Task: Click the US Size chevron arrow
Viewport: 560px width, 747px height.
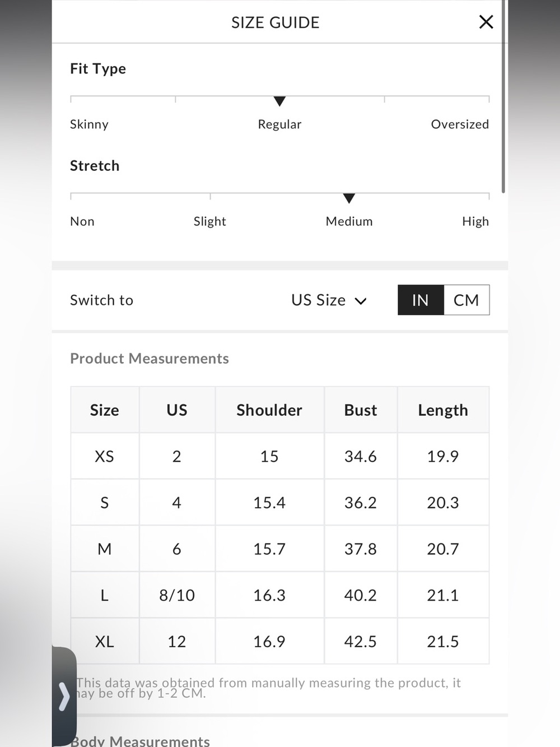Action: pos(361,301)
